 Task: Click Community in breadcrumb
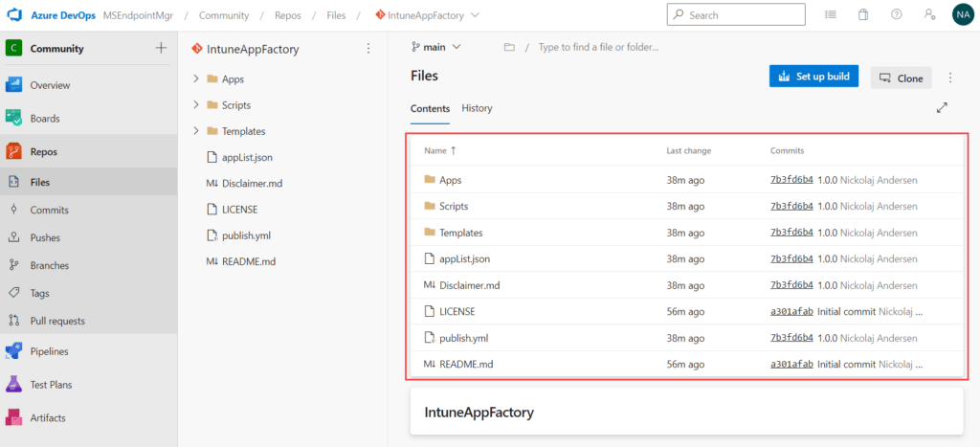224,15
